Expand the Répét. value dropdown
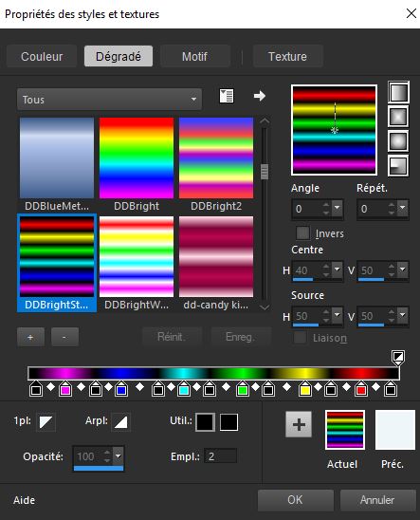This screenshot has width=420, height=520. click(402, 208)
